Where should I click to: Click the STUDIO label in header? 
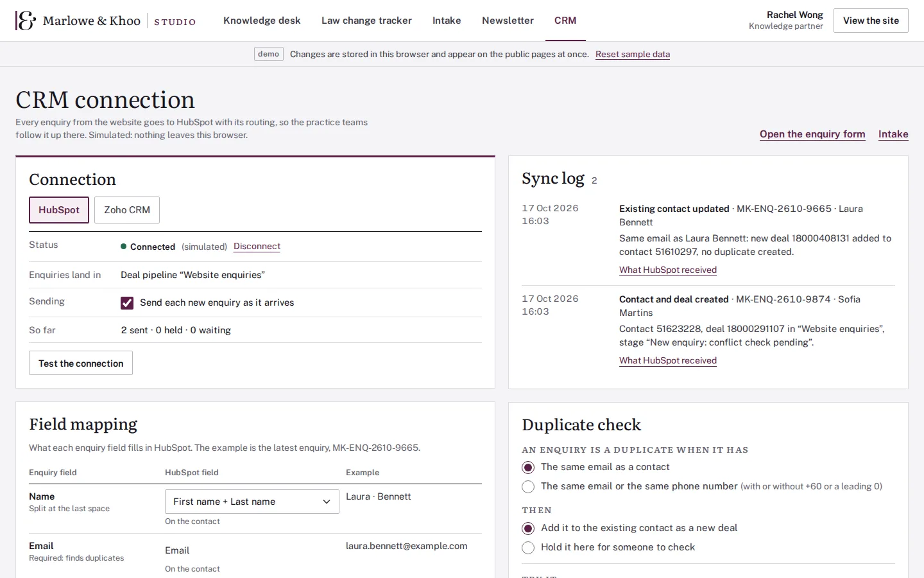tap(175, 22)
